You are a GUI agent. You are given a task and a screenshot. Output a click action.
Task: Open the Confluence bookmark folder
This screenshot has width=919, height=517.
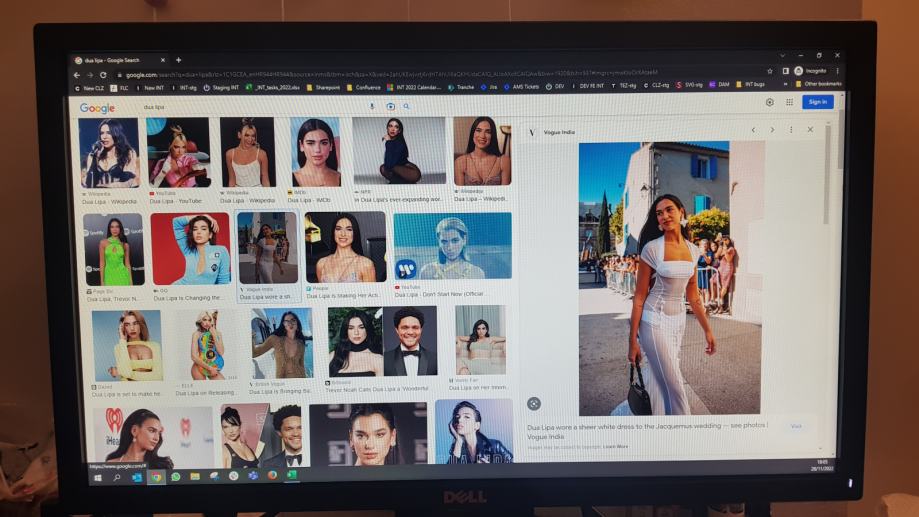coord(363,87)
